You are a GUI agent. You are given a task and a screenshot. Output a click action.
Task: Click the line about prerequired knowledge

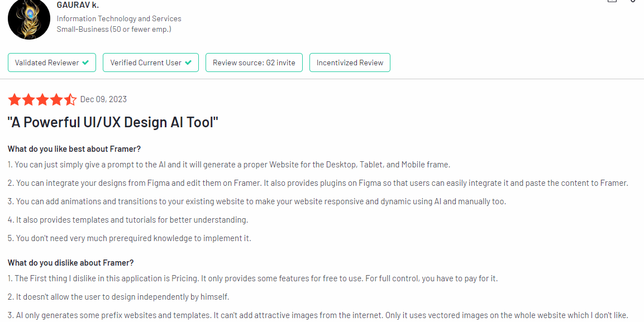point(130,238)
